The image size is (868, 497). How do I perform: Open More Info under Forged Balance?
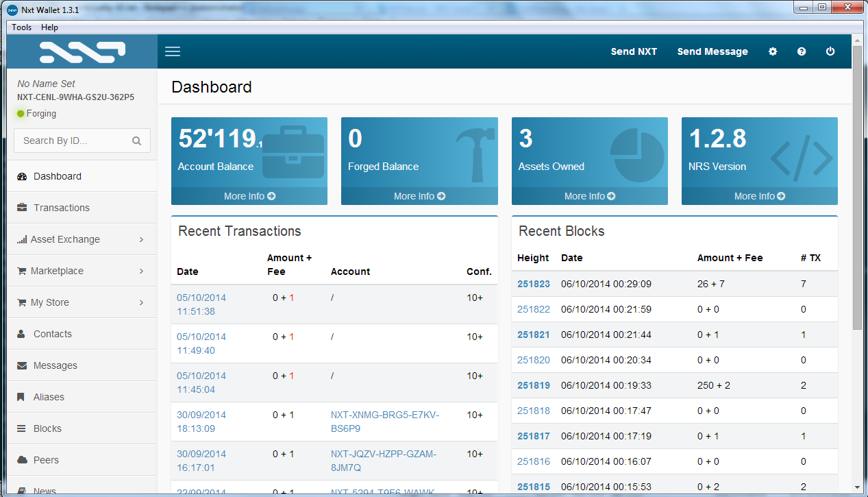pos(419,196)
